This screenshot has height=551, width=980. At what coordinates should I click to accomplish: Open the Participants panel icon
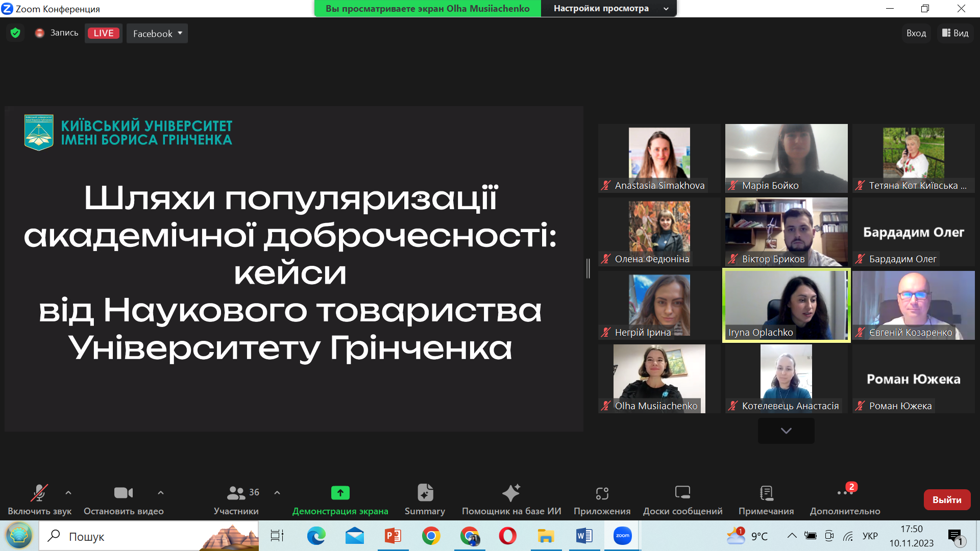[x=236, y=493]
